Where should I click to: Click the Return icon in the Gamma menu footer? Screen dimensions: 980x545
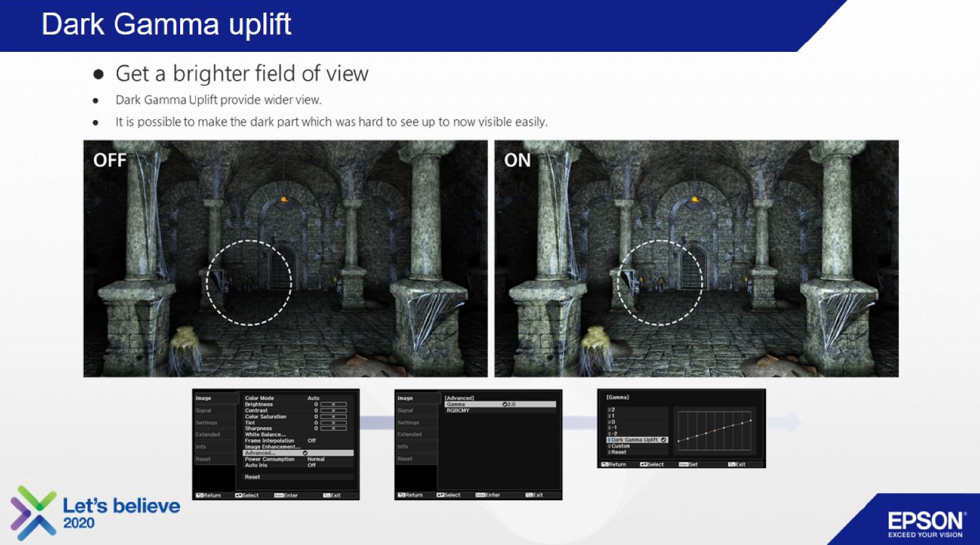tap(605, 464)
